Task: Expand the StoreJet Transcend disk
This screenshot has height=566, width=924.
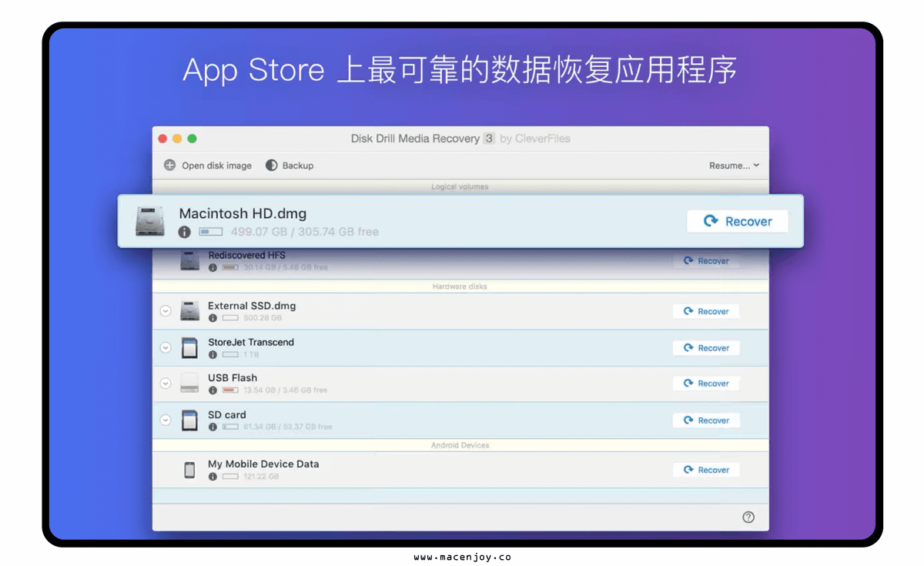Action: point(165,348)
